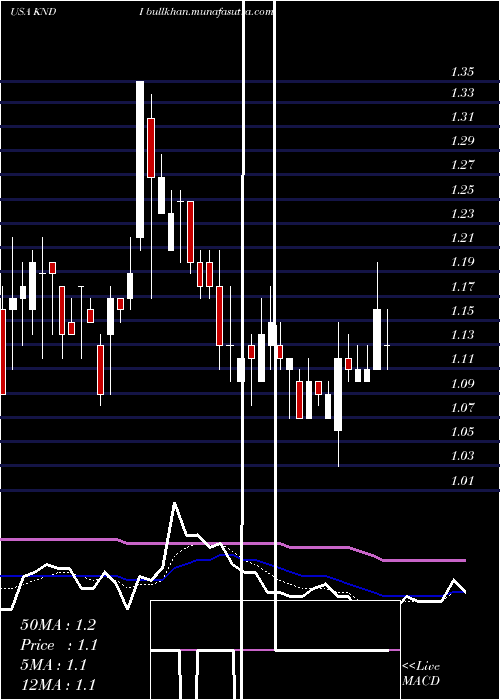Click the 1.17 price axis label
This screenshot has height=700, width=500.
[x=462, y=287]
